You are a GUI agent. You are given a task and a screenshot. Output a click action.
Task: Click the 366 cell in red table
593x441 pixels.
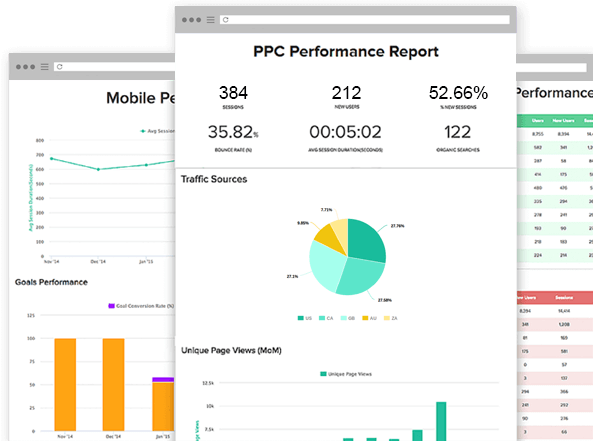564,392
